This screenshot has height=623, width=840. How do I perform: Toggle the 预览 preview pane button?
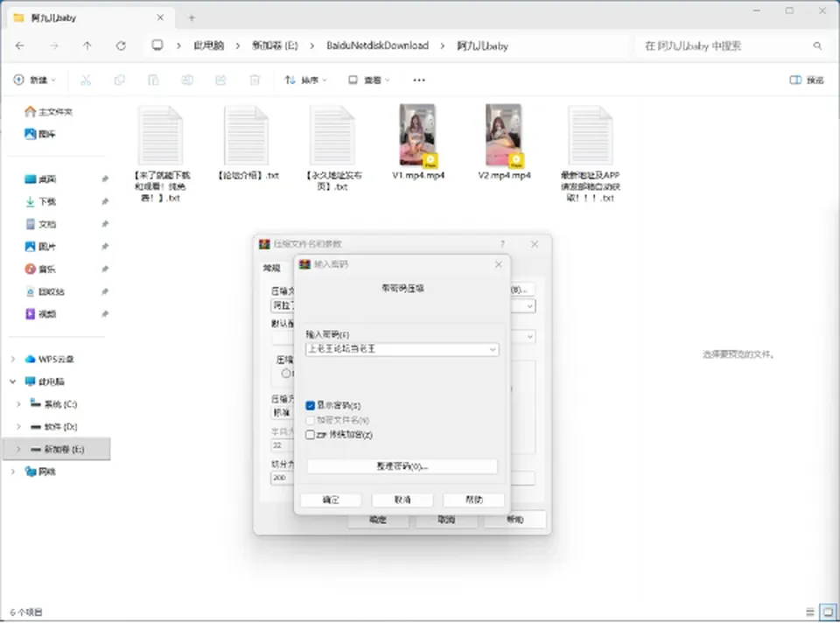click(x=807, y=80)
